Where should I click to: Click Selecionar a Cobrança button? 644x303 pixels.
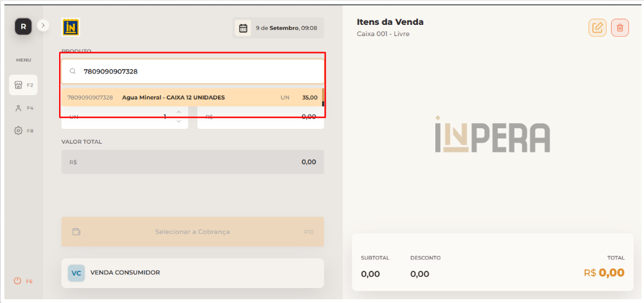click(x=192, y=231)
